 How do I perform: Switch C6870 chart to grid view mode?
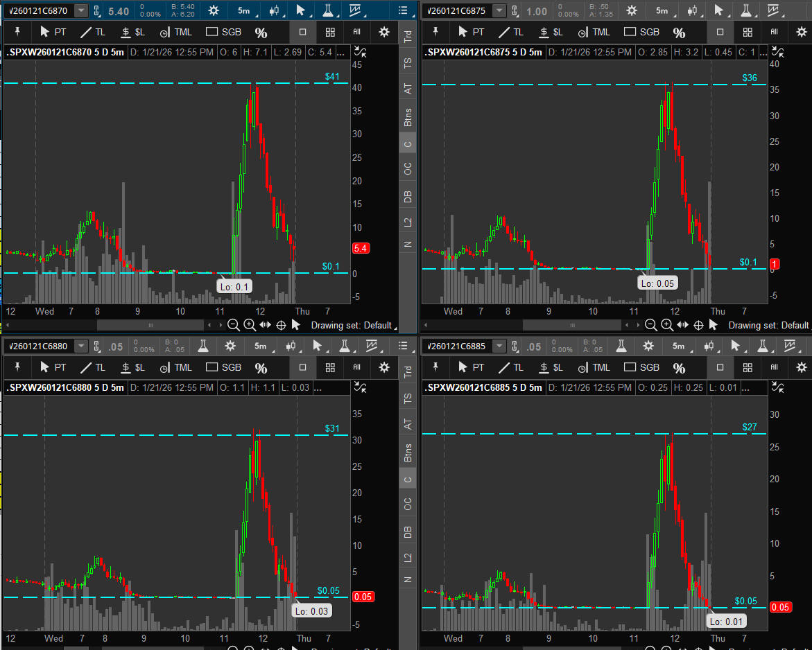pyautogui.click(x=330, y=32)
